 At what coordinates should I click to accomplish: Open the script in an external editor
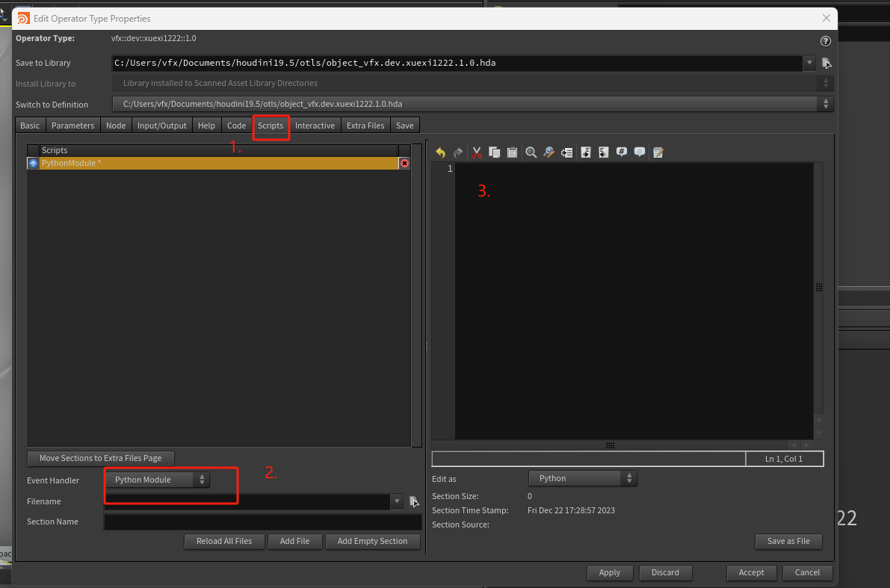(x=658, y=152)
